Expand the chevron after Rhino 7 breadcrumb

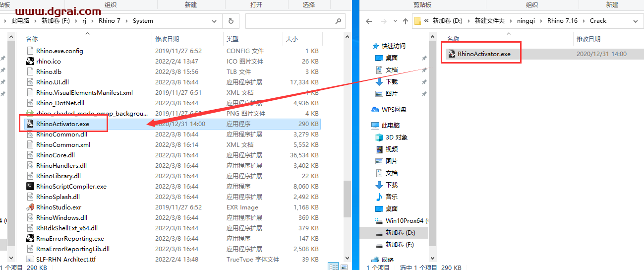tap(127, 21)
